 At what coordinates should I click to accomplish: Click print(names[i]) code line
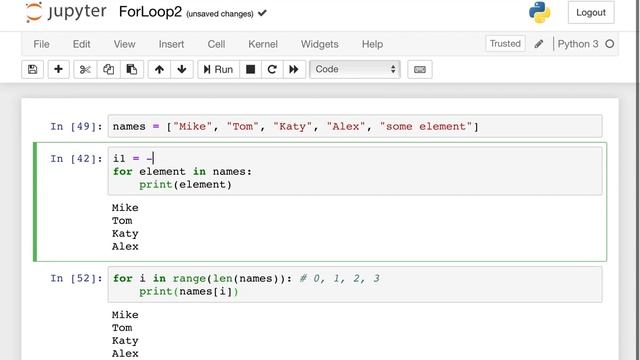coord(189,291)
